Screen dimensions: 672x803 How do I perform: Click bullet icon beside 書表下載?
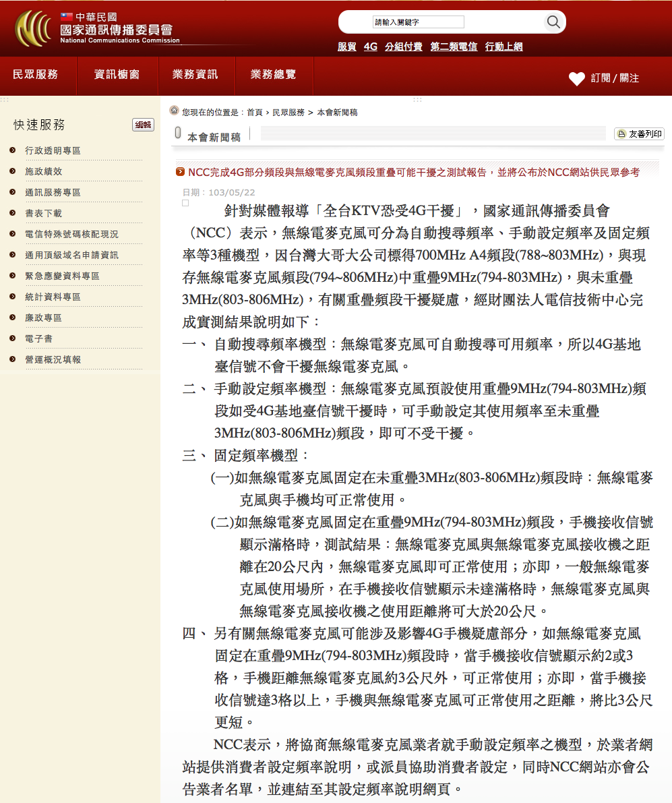click(x=13, y=213)
